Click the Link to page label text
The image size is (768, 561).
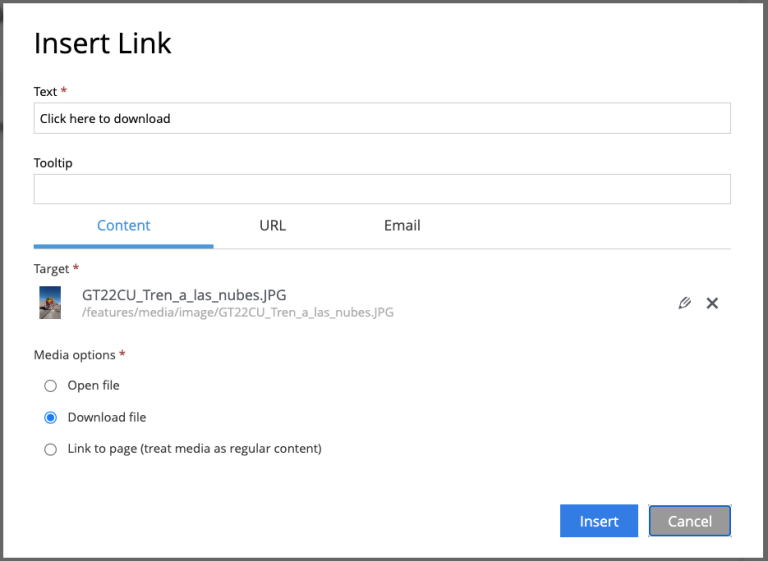[194, 449]
